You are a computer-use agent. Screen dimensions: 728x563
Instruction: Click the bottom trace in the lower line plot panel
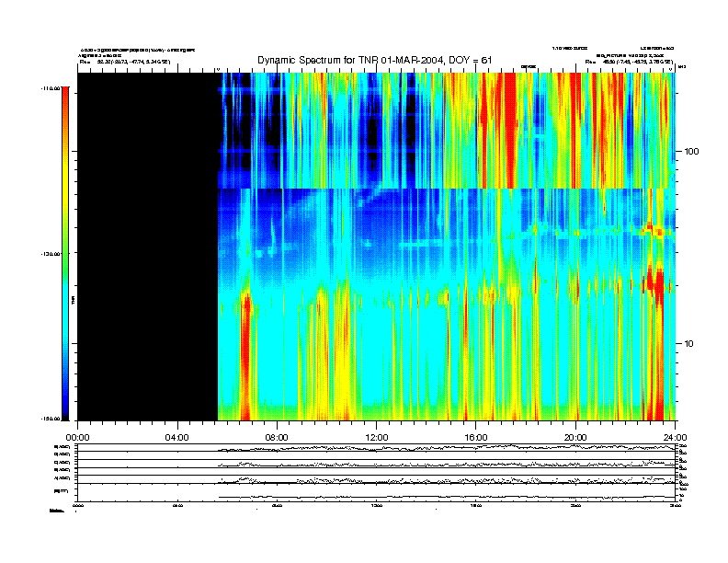click(x=446, y=497)
